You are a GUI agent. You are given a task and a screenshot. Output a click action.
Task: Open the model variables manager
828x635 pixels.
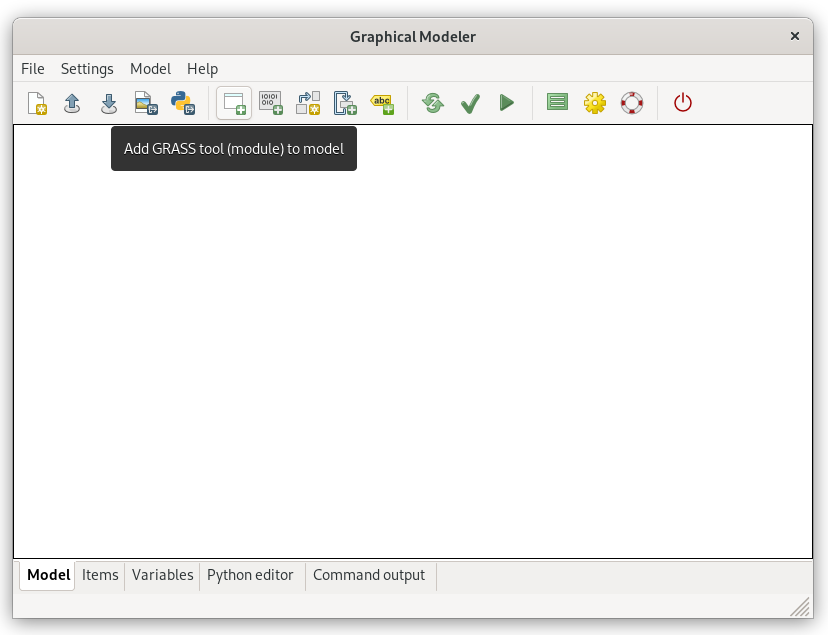[557, 102]
